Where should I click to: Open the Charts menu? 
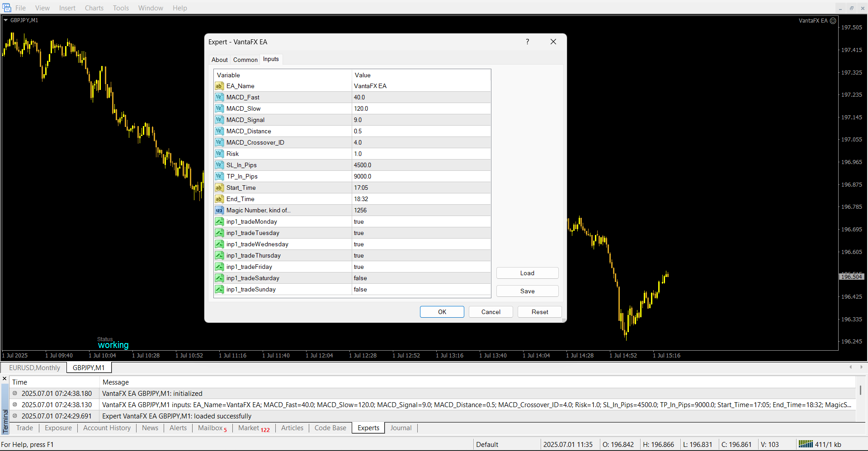94,8
